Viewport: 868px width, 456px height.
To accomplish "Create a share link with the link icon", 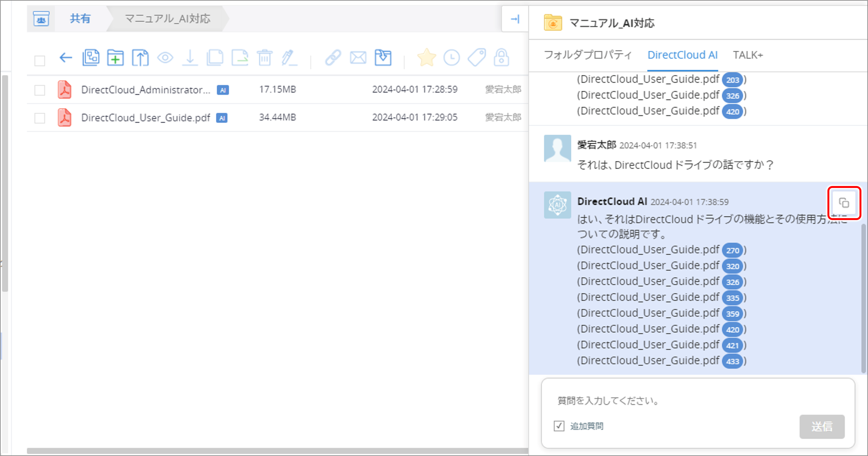I will (x=333, y=57).
